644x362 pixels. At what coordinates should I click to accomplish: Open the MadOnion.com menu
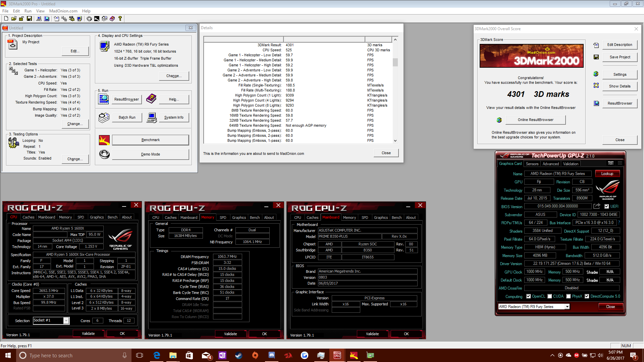tap(63, 11)
